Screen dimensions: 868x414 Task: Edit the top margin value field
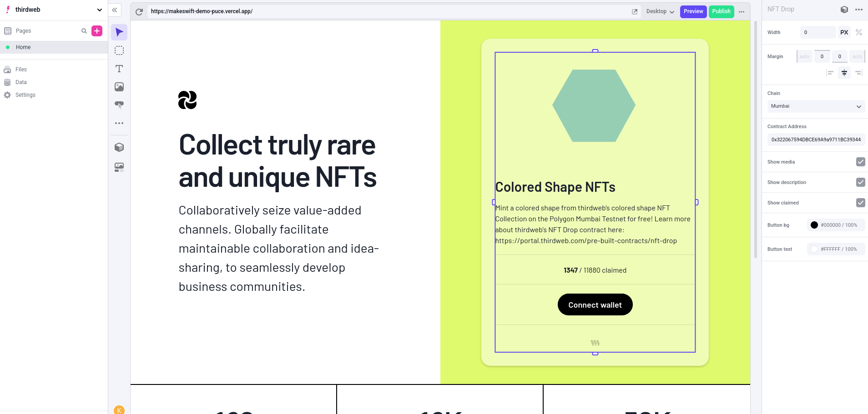tap(822, 57)
